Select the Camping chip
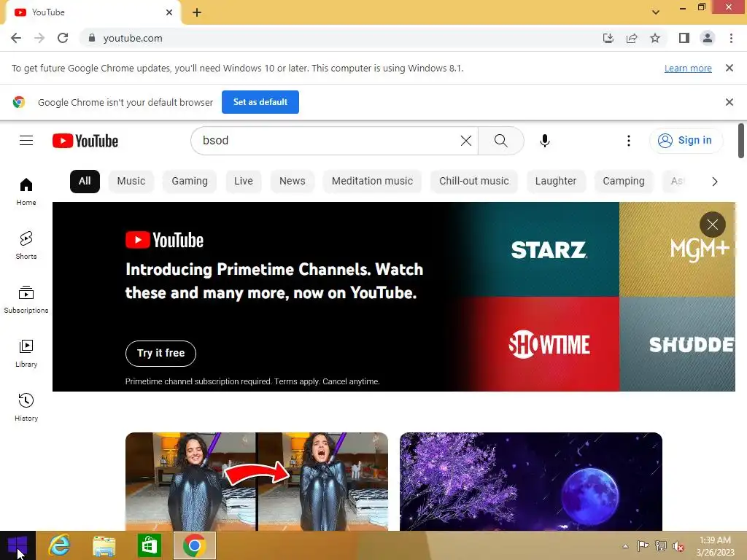Viewport: 747px width, 560px height. [x=624, y=181]
